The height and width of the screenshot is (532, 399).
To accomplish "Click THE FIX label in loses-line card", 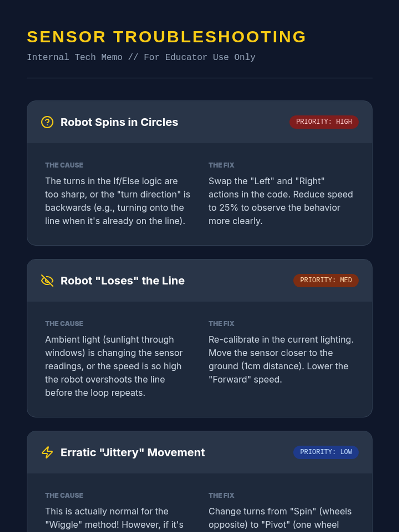I will pos(221,324).
